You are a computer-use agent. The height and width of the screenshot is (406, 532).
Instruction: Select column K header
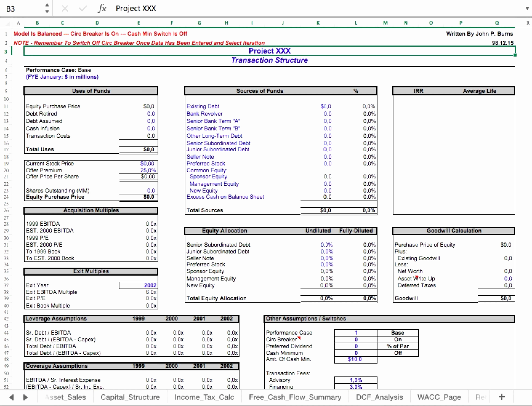click(318, 23)
